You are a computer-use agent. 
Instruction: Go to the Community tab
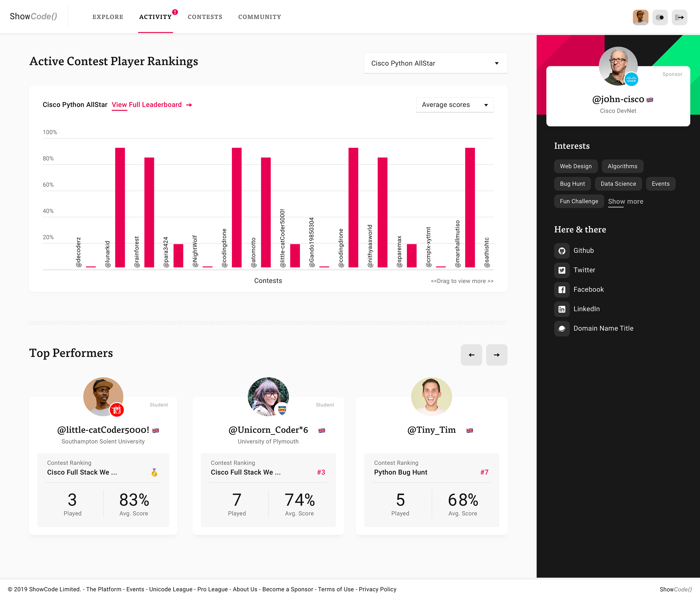point(259,17)
